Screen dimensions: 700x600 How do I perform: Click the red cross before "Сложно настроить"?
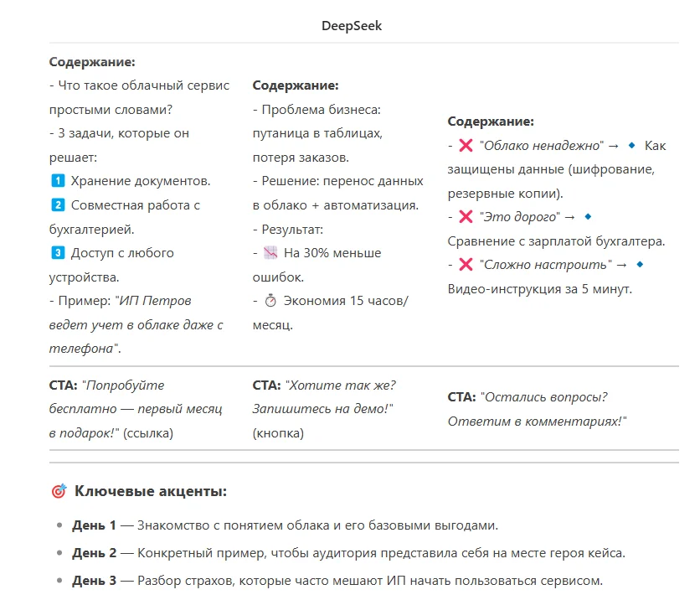(x=466, y=265)
